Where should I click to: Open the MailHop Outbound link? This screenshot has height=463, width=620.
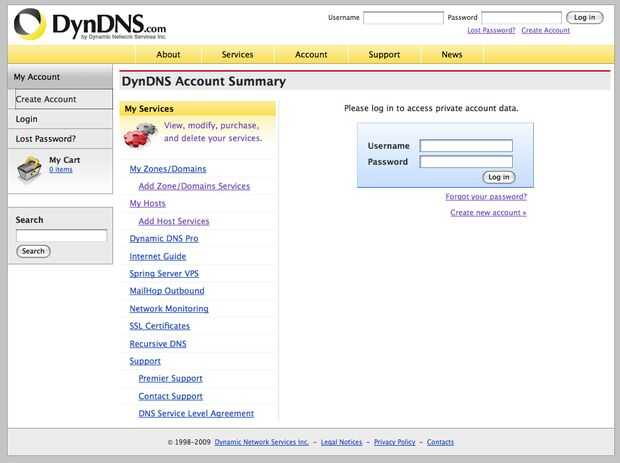tap(167, 291)
